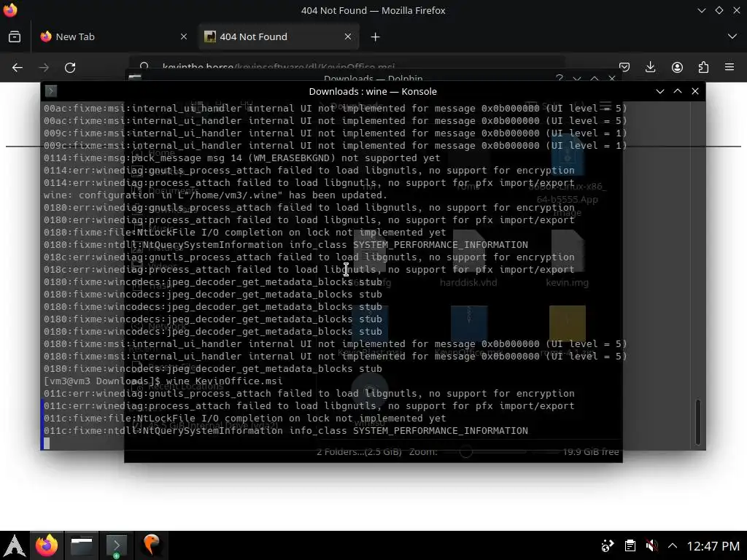Click the WM_ERASEBKGND not supported yet line

242,158
